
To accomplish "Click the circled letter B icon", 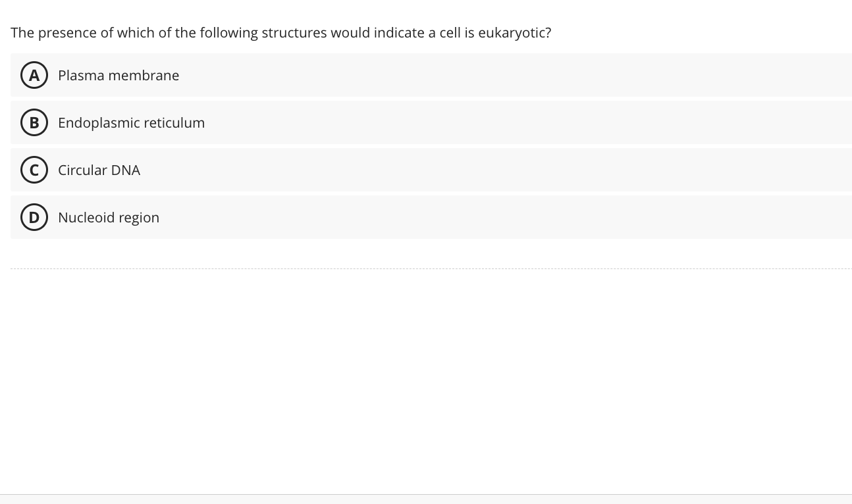I will point(34,122).
